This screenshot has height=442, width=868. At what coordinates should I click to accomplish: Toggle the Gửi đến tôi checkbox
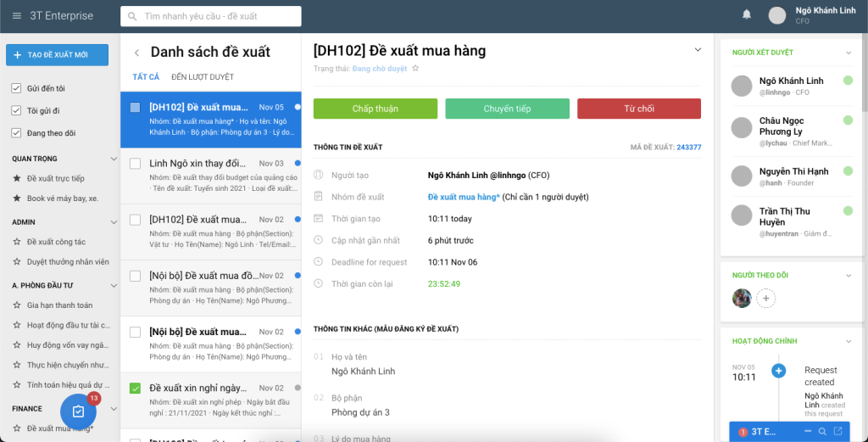click(16, 88)
